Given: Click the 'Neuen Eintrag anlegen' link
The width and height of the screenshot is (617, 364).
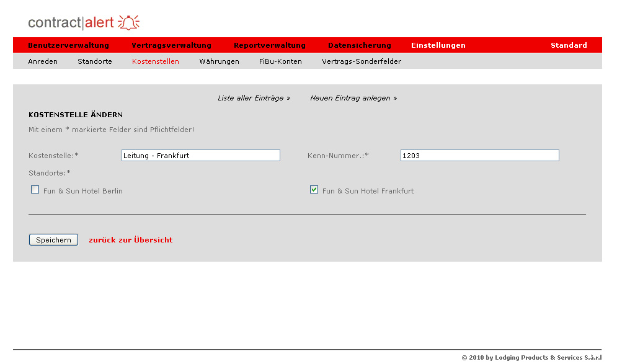Looking at the screenshot, I should click(x=353, y=98).
